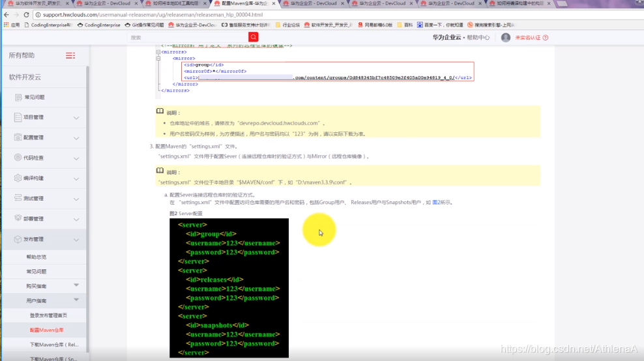644x361 pixels.
Task: Click the 编译构建 gear icon
Action: [18, 178]
